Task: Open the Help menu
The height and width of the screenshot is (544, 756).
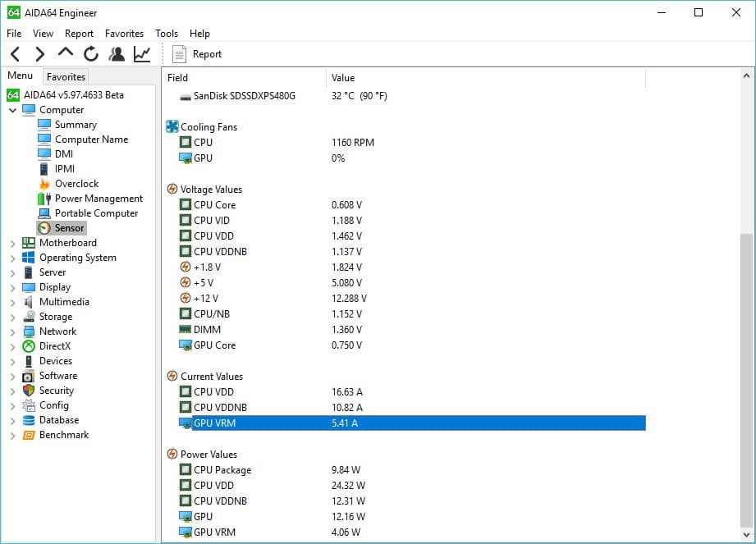Action: click(199, 34)
